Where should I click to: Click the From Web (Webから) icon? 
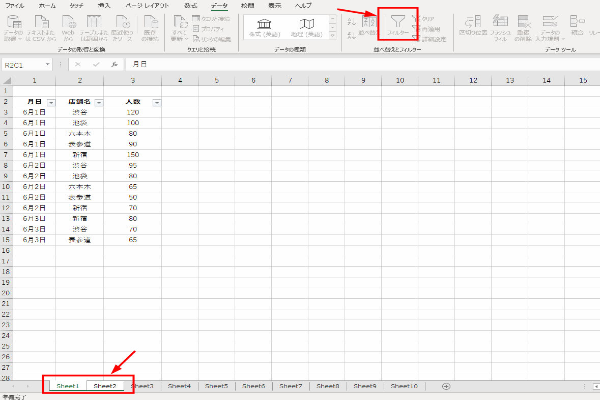coord(68,27)
